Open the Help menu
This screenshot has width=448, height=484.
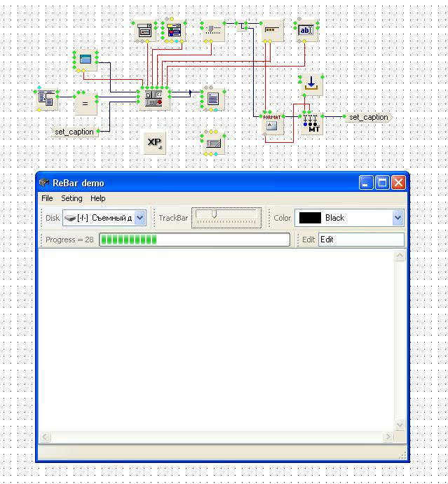[98, 199]
